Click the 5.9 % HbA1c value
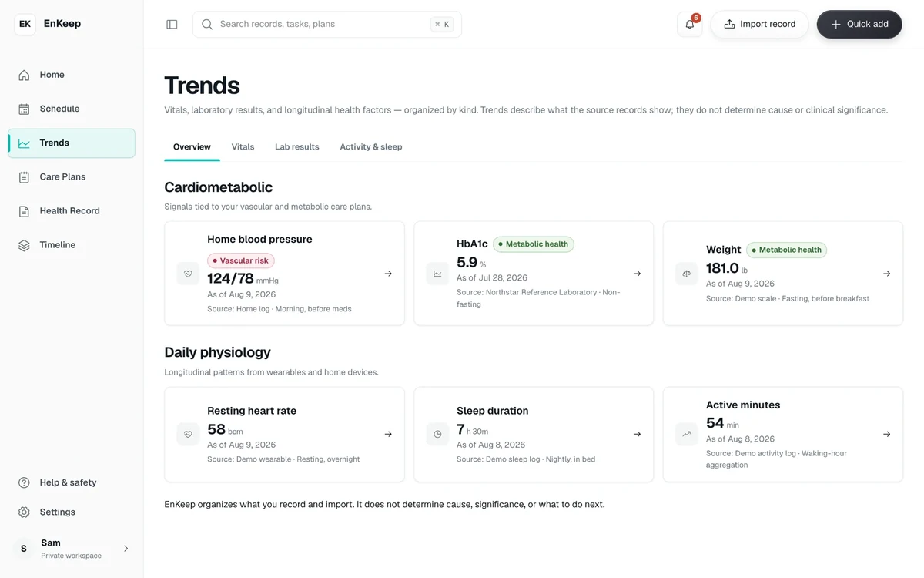 click(x=471, y=263)
